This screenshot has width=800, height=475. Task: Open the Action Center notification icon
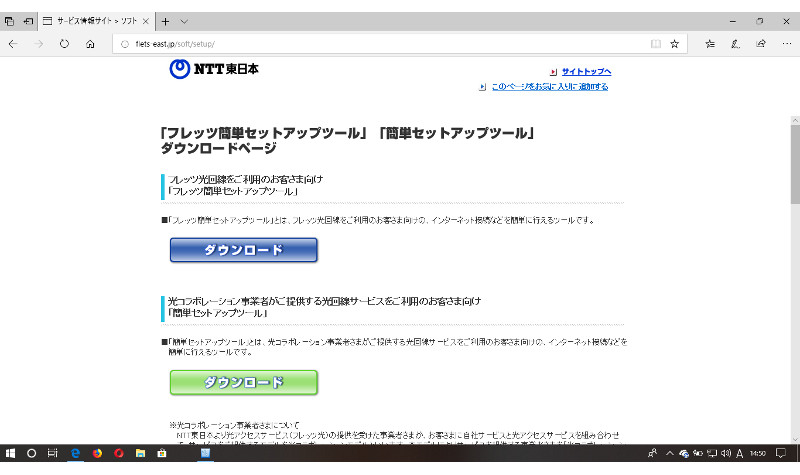click(x=781, y=453)
